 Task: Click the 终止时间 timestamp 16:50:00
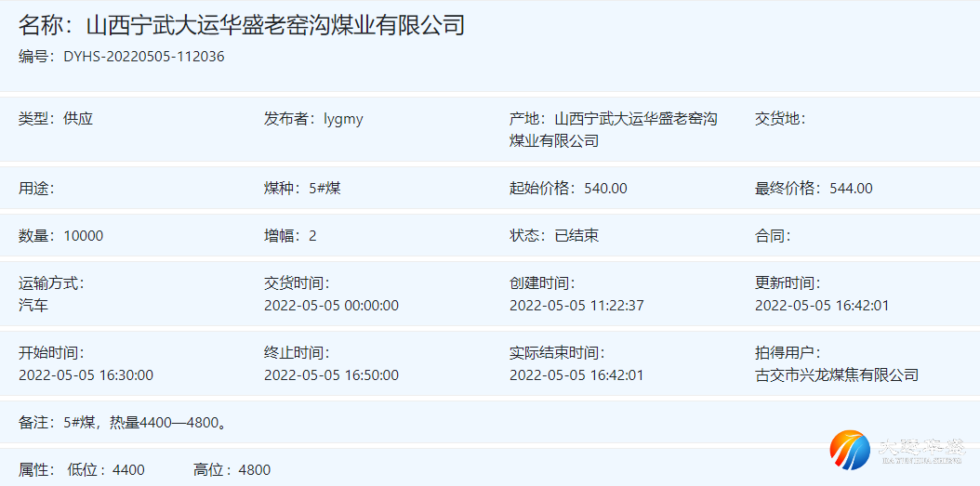pyautogui.click(x=331, y=375)
